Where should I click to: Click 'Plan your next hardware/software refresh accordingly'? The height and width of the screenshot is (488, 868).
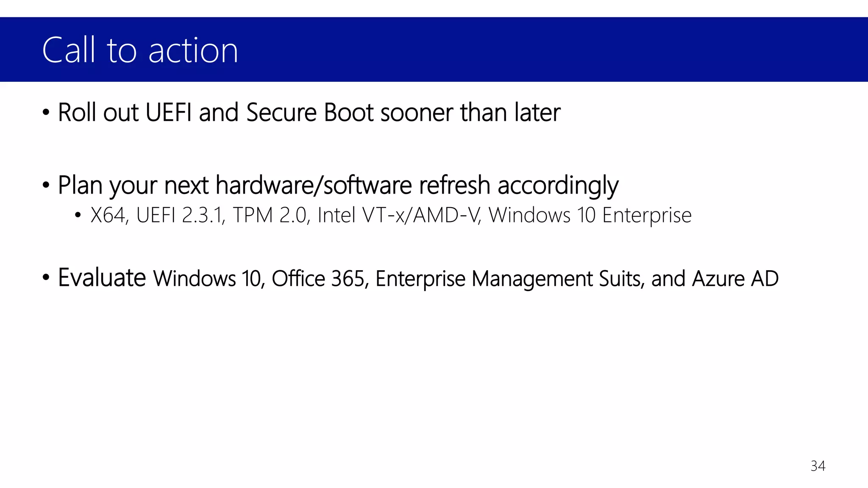(338, 186)
